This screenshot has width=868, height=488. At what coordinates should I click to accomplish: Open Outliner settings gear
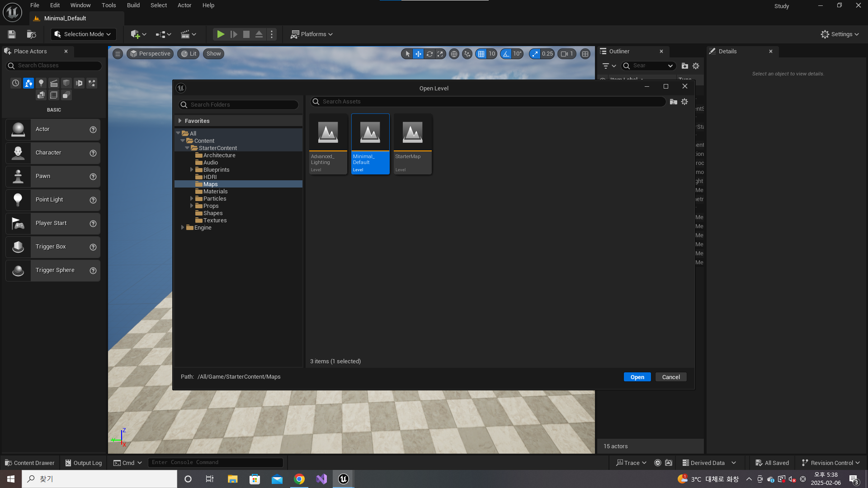pyautogui.click(x=696, y=66)
